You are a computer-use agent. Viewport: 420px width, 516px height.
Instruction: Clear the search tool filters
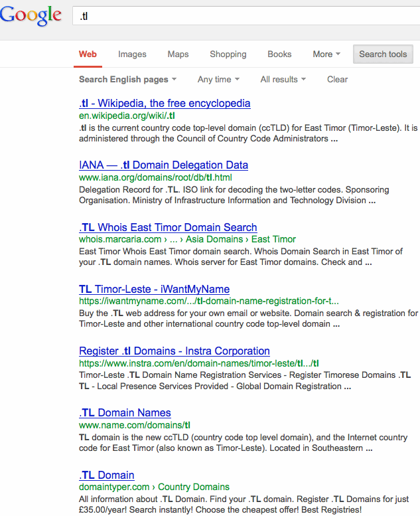pyautogui.click(x=337, y=80)
